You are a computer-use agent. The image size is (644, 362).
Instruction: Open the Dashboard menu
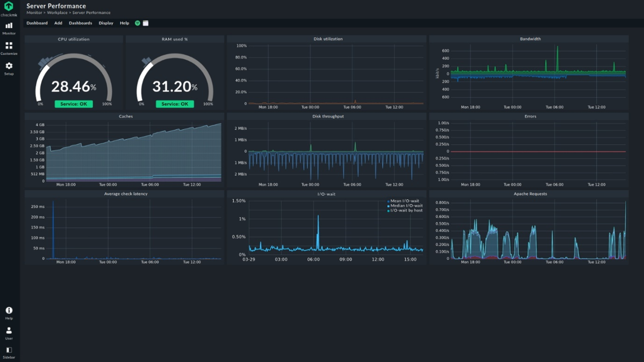37,22
